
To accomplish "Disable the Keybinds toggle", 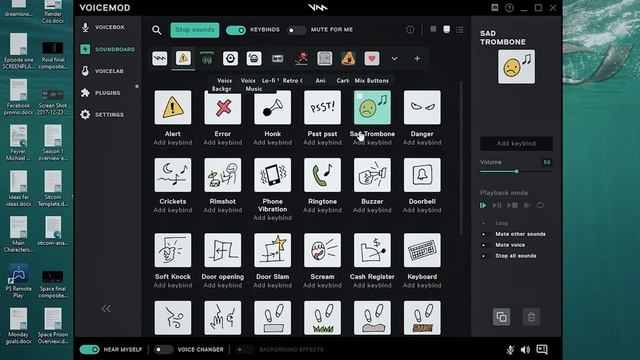I will click(x=236, y=30).
